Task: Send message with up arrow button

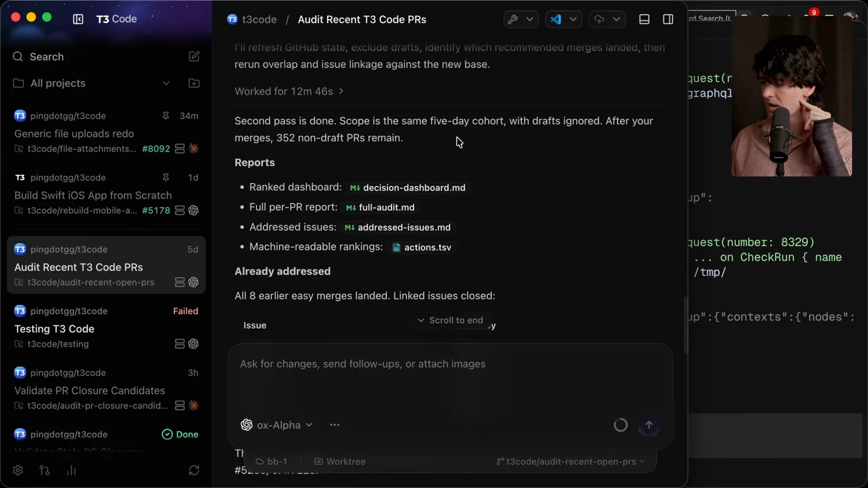Action: (x=649, y=425)
